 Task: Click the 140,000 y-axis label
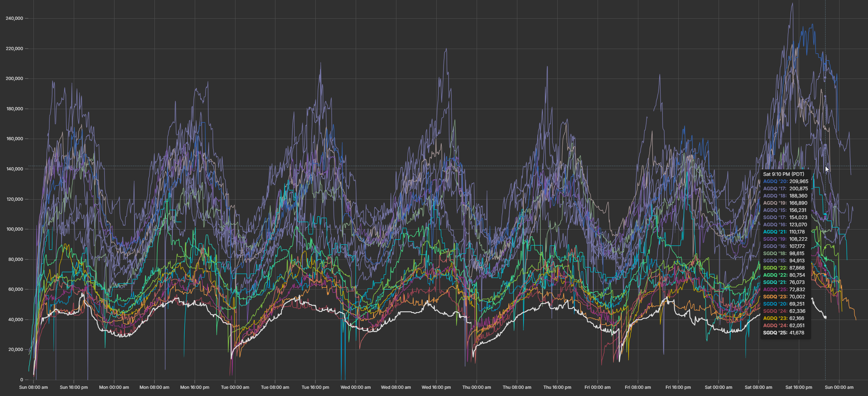14,169
